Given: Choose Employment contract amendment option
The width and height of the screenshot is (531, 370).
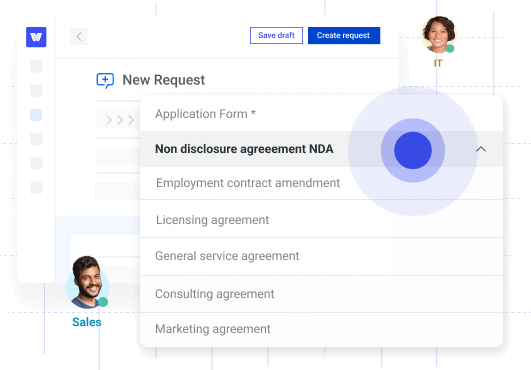Looking at the screenshot, I should pyautogui.click(x=321, y=183).
